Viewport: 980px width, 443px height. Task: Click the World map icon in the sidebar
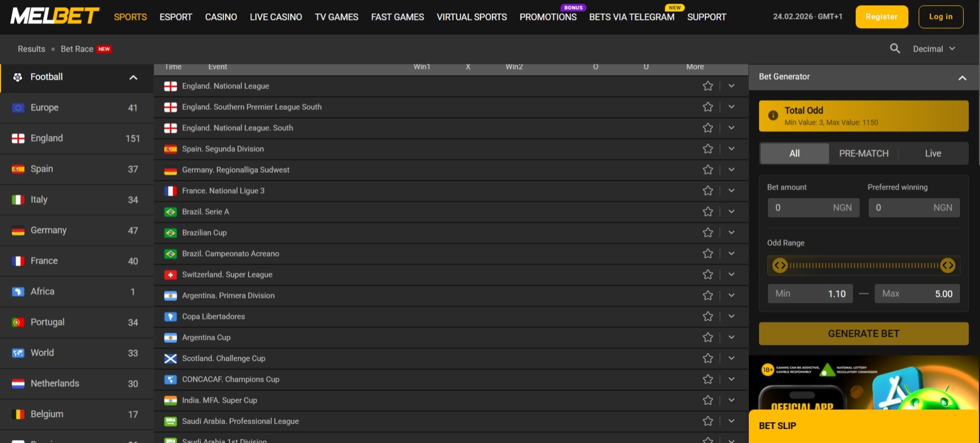coord(18,353)
